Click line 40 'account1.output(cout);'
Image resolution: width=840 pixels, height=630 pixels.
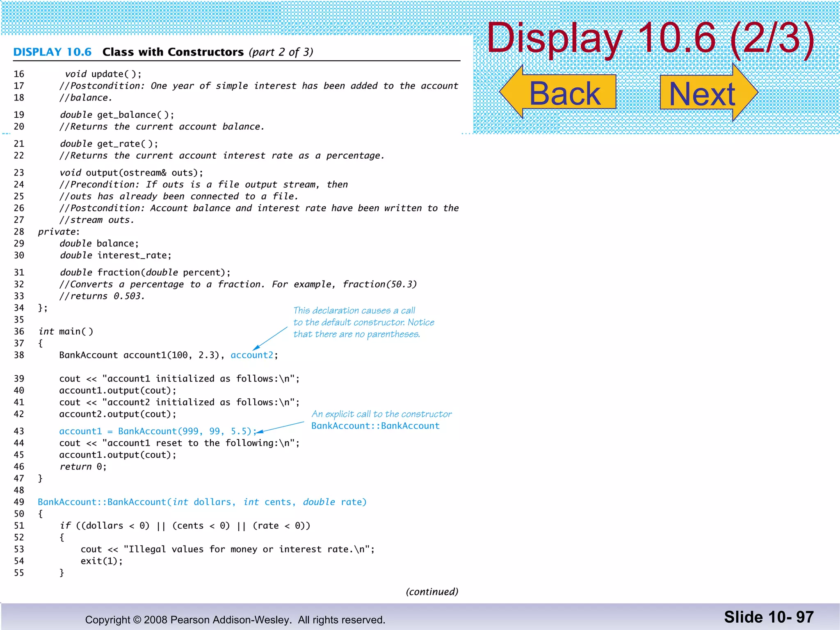(x=118, y=390)
